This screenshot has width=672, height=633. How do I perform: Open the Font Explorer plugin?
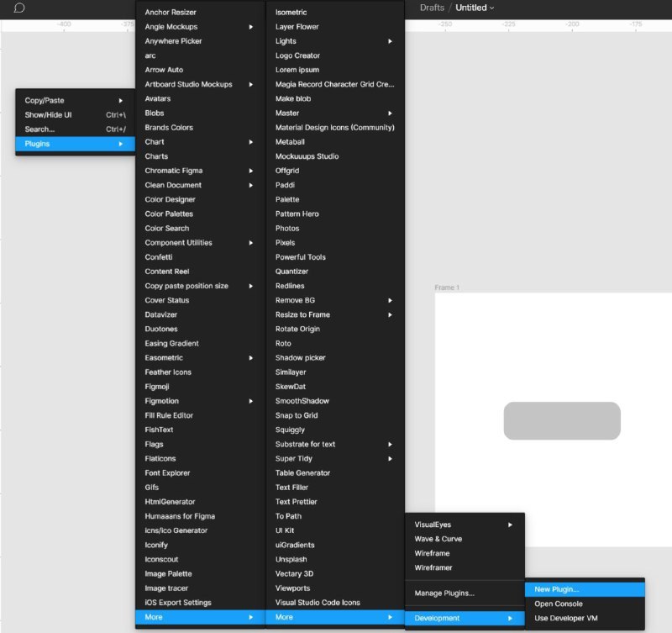click(x=200, y=473)
